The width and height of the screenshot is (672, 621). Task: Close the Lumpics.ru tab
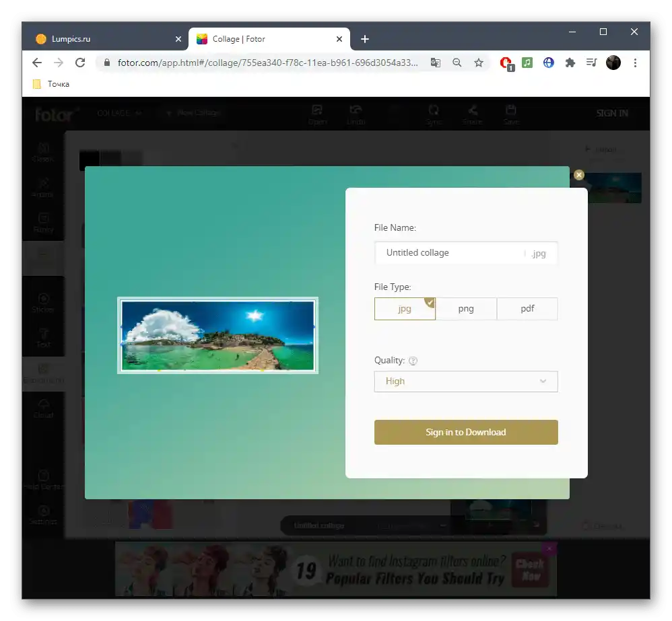pos(178,39)
